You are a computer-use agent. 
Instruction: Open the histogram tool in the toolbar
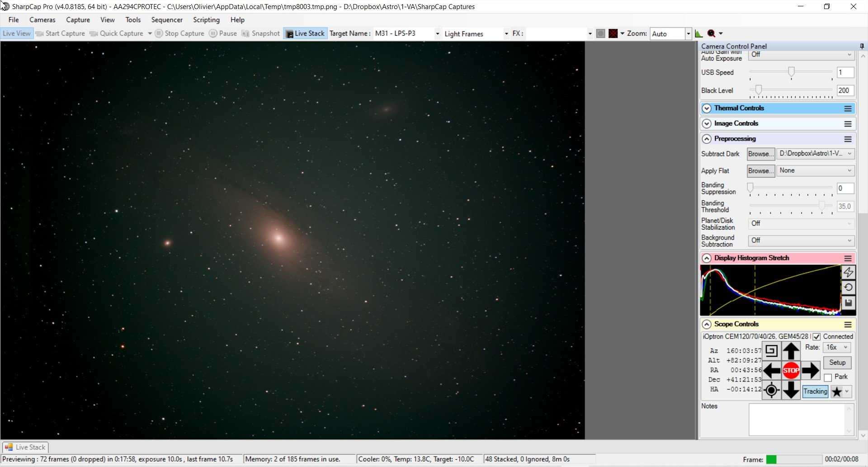coord(699,33)
